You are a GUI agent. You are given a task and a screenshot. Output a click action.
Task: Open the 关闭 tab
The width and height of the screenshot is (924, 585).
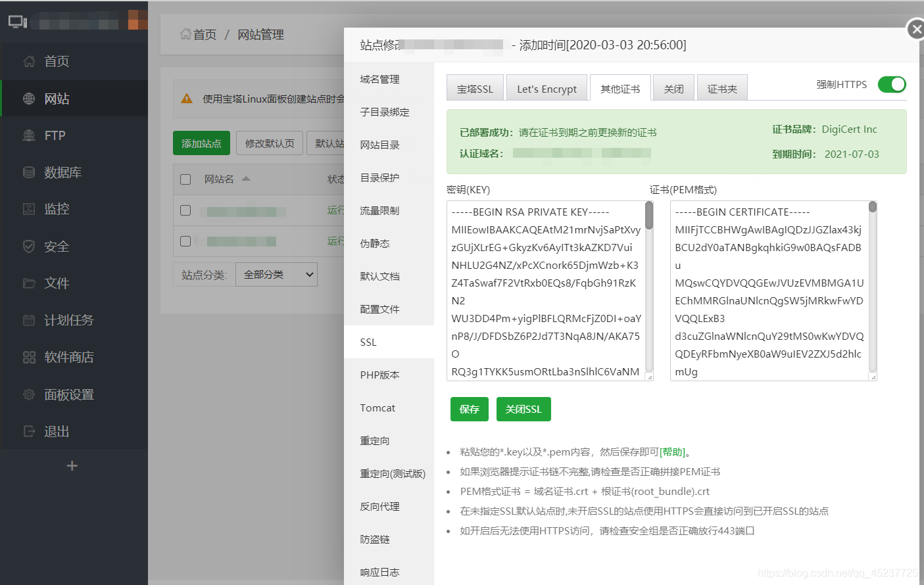pos(673,88)
